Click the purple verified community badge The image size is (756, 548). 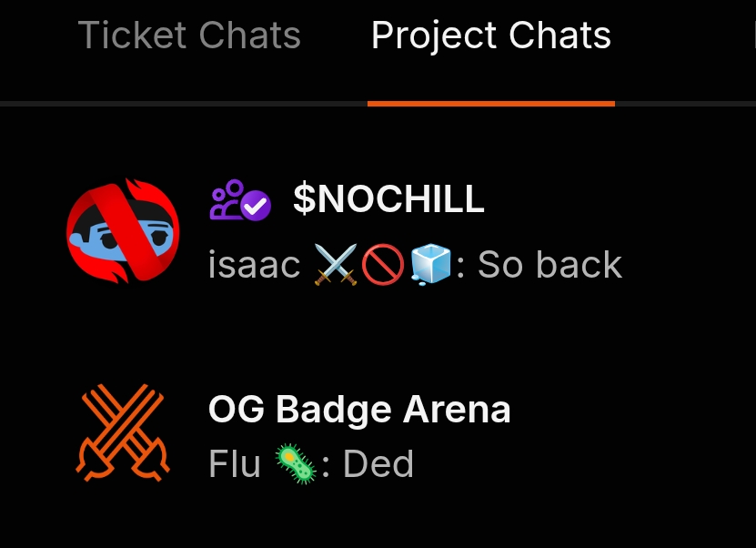coord(240,201)
